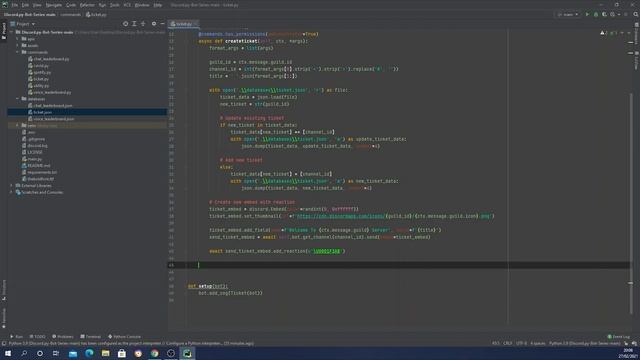Viewport: 640px width, 360px height.
Task: Toggle the Project side tool button
Action: (4, 31)
